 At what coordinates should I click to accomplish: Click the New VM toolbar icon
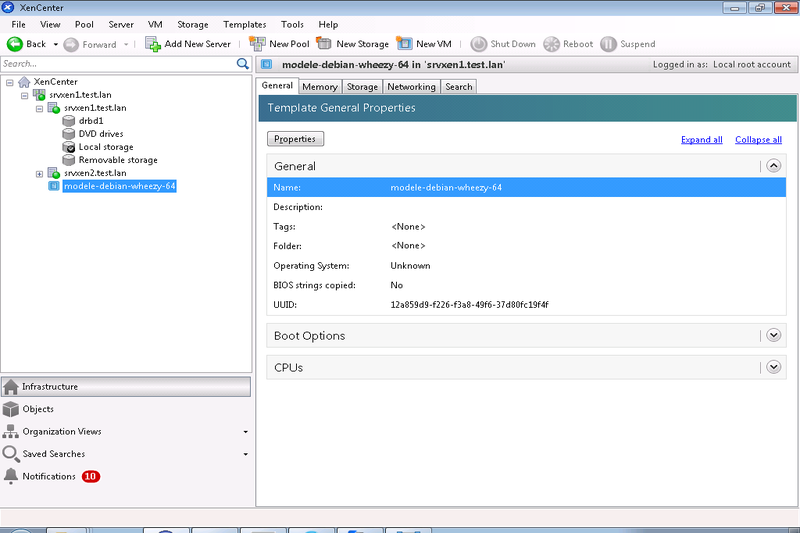(x=404, y=43)
